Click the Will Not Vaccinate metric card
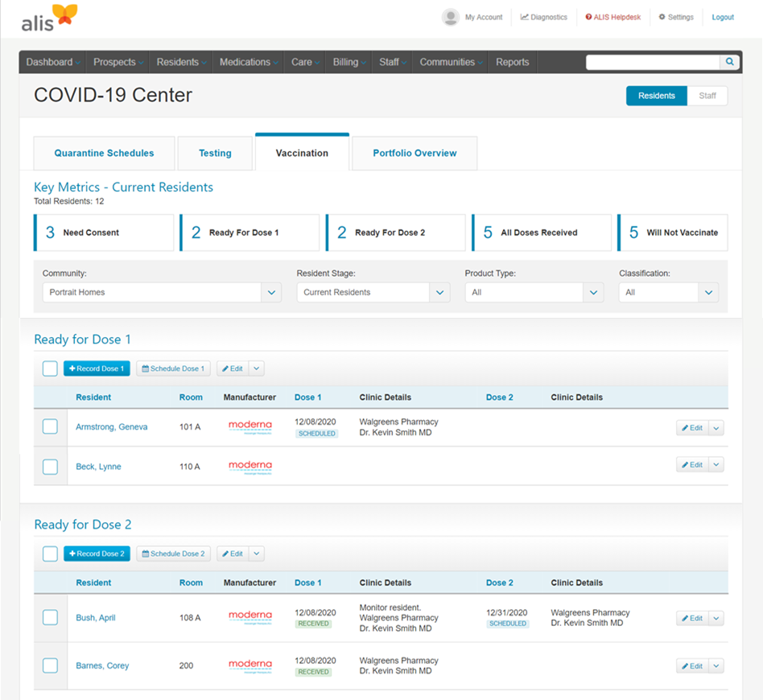This screenshot has width=763, height=700. (x=673, y=233)
